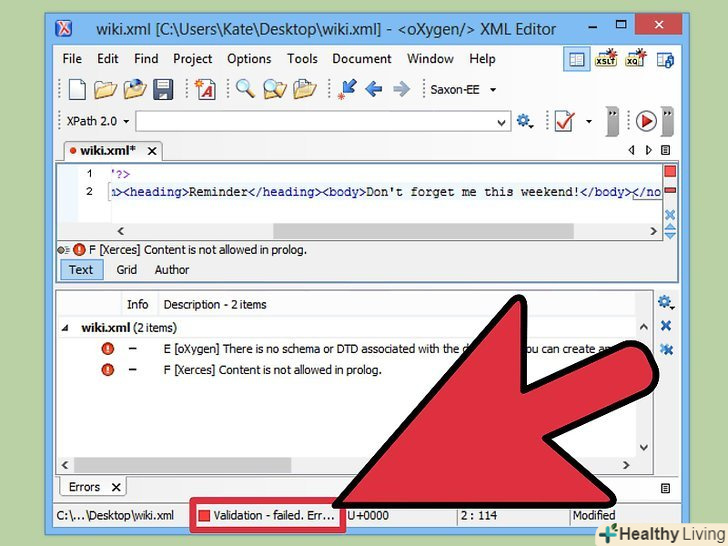This screenshot has width=728, height=546.
Task: Click the error icon beside Content is not allowed message
Action: click(x=79, y=250)
